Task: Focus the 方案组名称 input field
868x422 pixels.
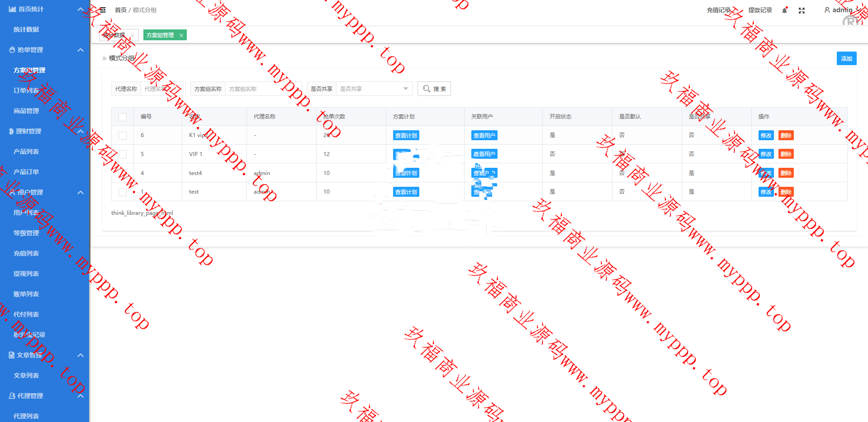Action: pos(262,89)
